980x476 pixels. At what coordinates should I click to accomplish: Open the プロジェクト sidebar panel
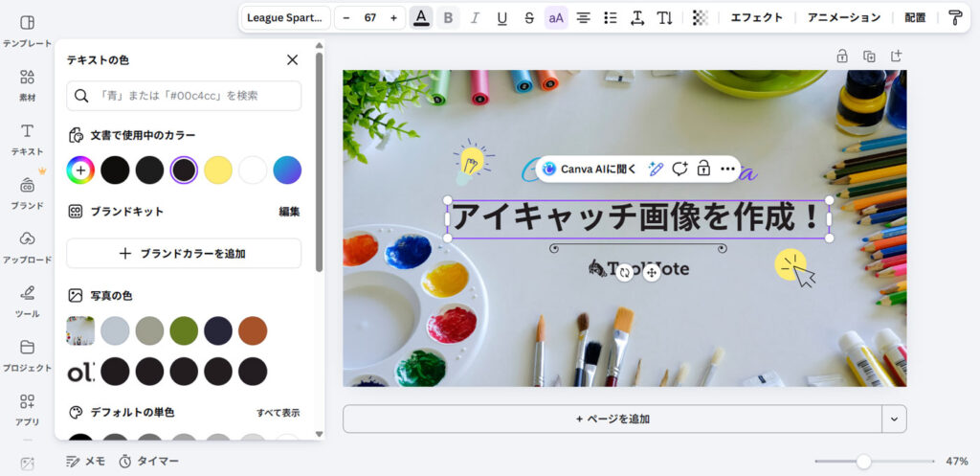coord(27,356)
